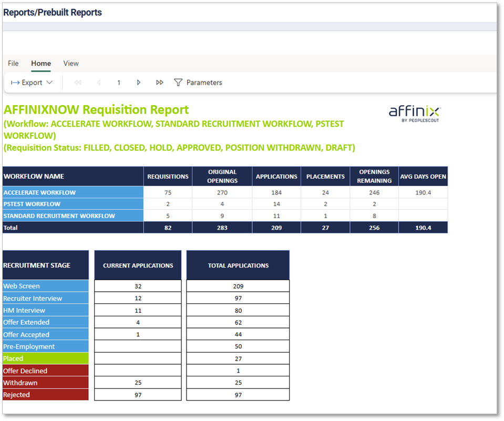Click the TOTAL APPLICATIONS column header
The height and width of the screenshot is (421, 504).
238,265
